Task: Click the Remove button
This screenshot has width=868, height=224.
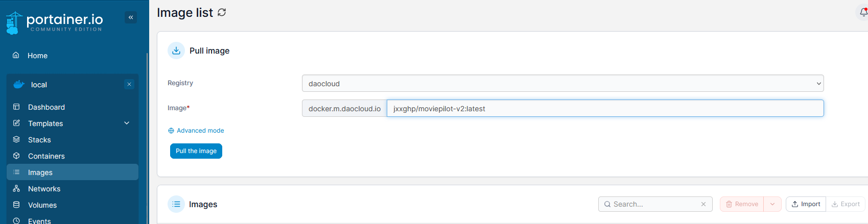Action: (x=742, y=204)
